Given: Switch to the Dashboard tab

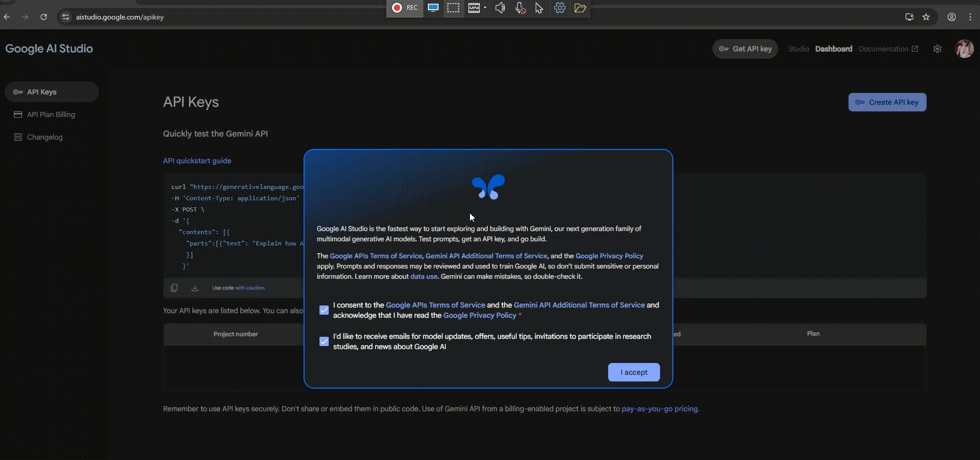Looking at the screenshot, I should [x=834, y=49].
